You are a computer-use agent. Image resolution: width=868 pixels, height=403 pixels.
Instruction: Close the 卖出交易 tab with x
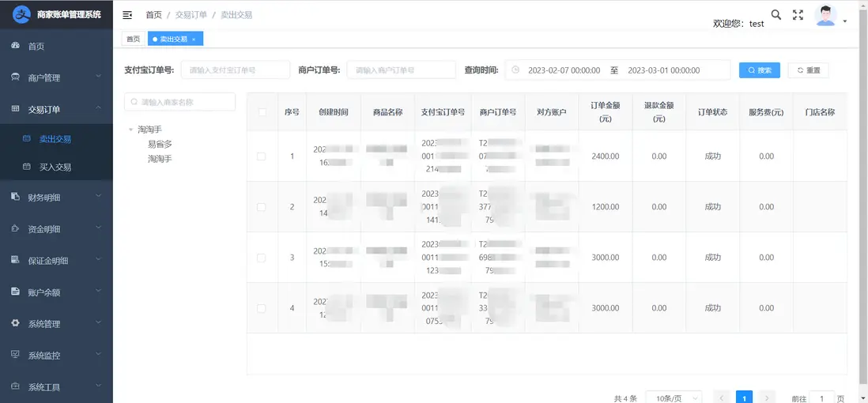click(194, 40)
